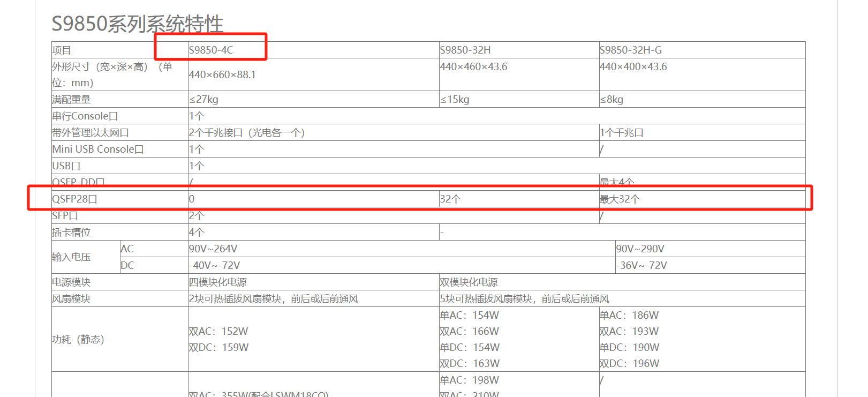Select the "USB口" row label
This screenshot has height=397, width=868.
tap(66, 166)
